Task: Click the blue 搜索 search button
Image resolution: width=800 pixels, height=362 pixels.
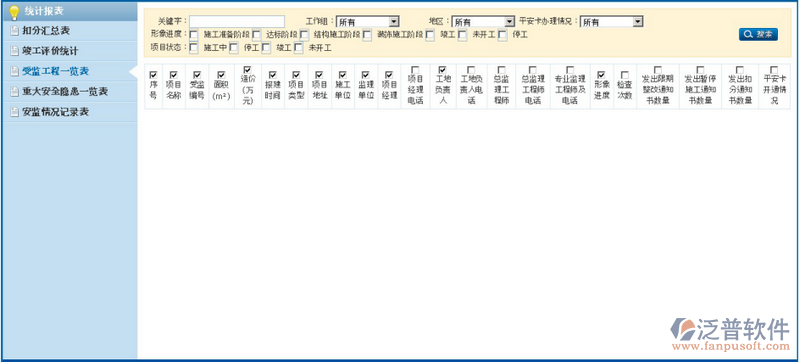Action: [x=758, y=34]
